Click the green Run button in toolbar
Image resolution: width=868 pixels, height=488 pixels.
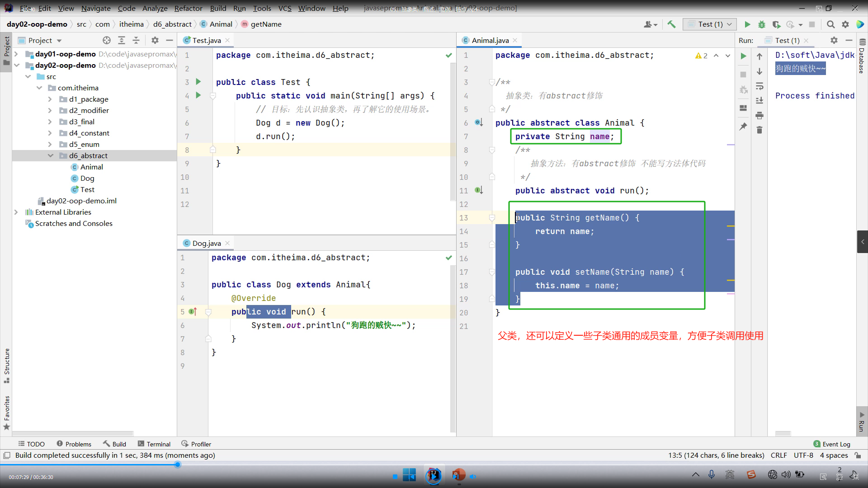coord(747,24)
